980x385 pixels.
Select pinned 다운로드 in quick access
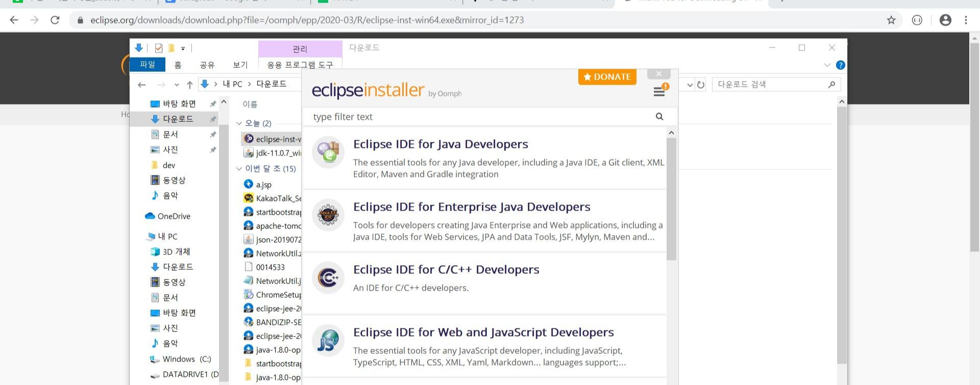(x=178, y=119)
